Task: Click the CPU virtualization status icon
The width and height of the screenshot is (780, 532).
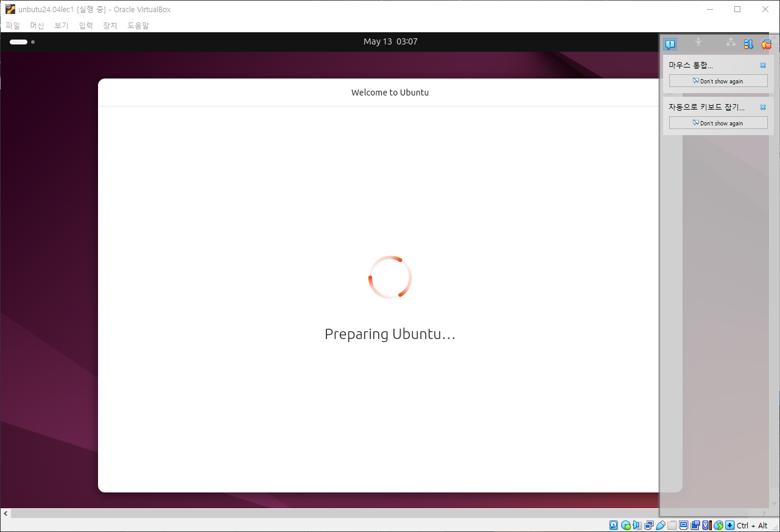Action: pos(706,525)
